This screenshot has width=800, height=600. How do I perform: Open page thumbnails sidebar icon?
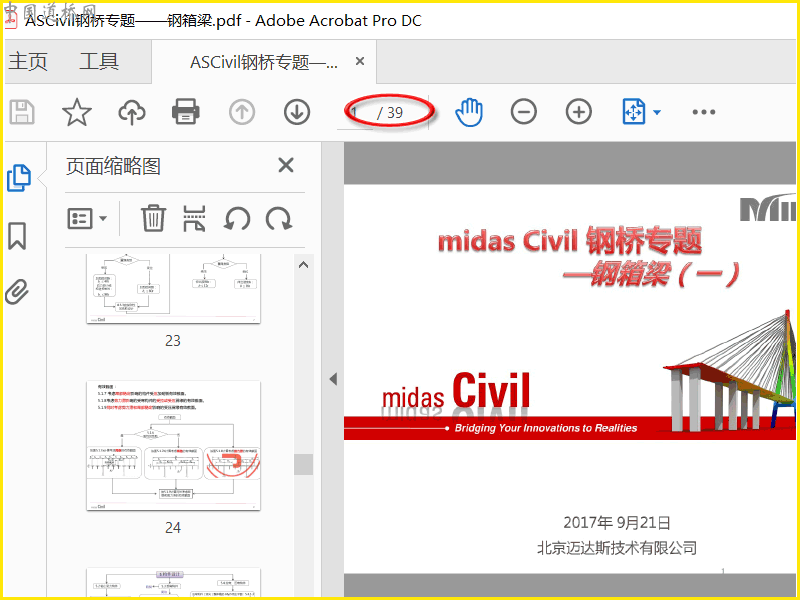point(19,178)
